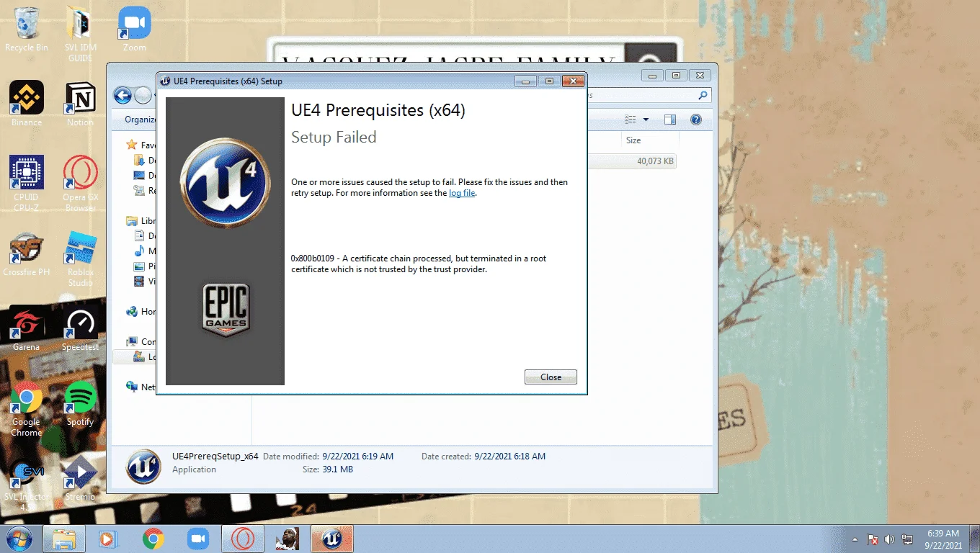The height and width of the screenshot is (553, 980).
Task: Select the 40,073 KB file row
Action: coord(632,161)
